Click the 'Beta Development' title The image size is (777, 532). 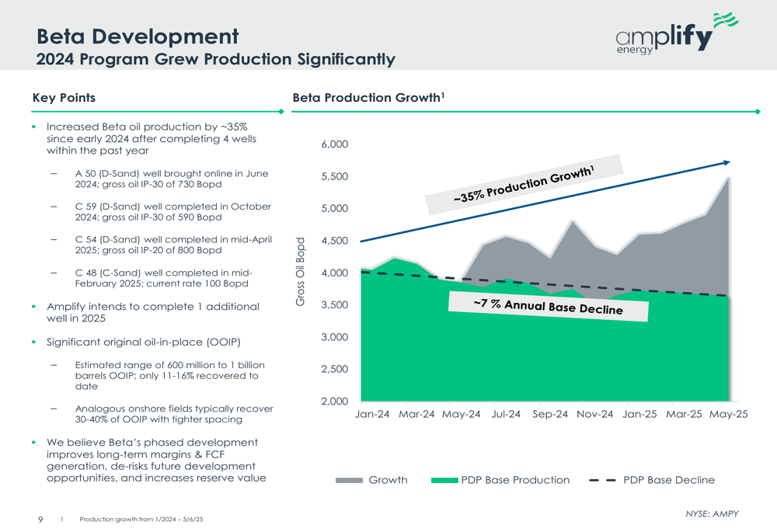pos(138,37)
